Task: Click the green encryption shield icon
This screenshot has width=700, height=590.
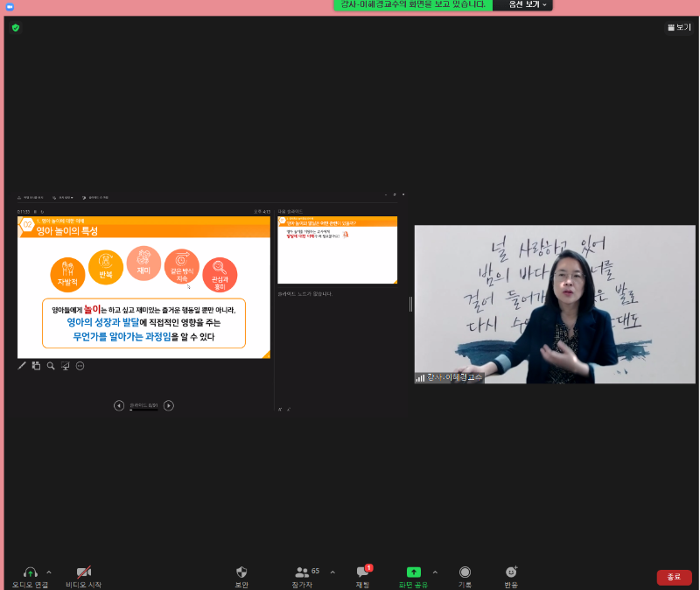Action: pos(15,28)
